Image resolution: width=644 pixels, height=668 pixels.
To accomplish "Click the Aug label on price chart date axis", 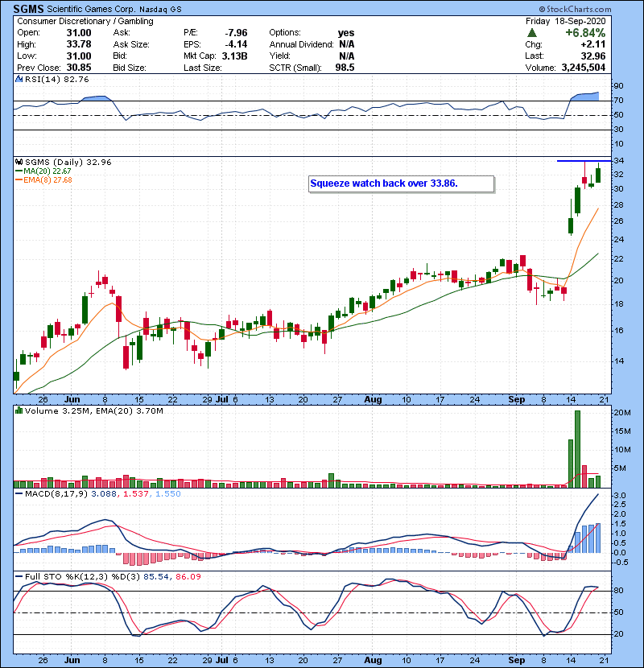I will pyautogui.click(x=371, y=399).
